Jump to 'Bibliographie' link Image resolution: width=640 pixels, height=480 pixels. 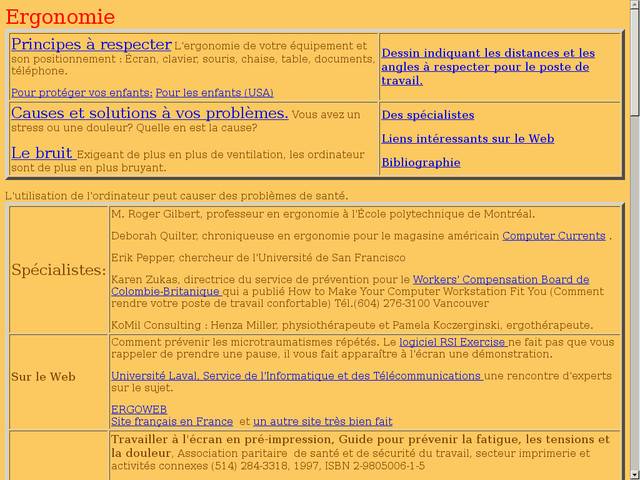pos(421,163)
